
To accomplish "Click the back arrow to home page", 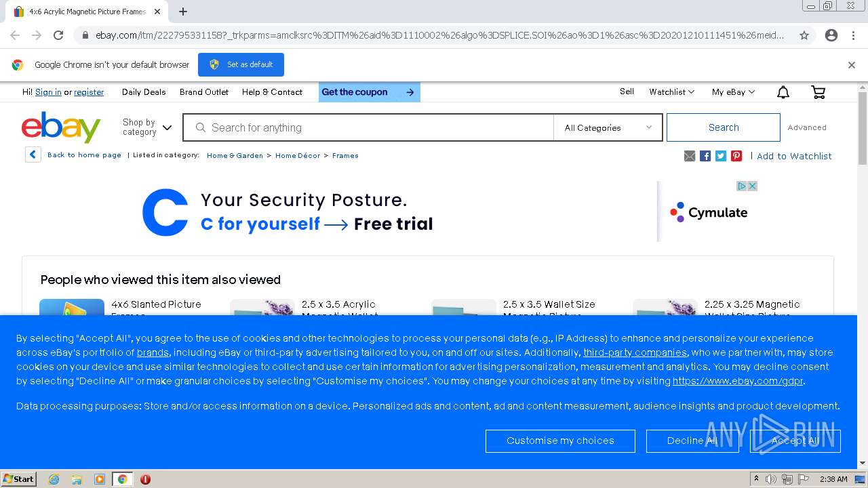I will tap(33, 155).
